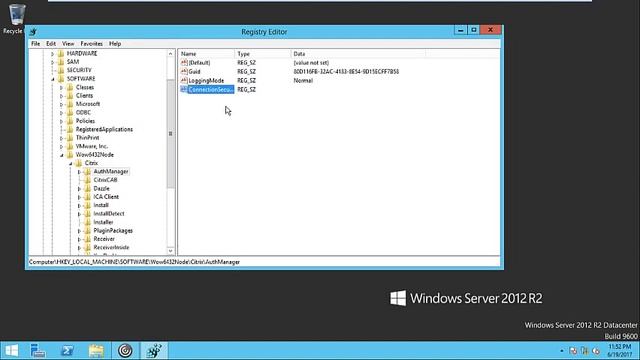Select the ReceiverInside tree entry
Viewport: 640px width, 360px height.
coord(111,247)
